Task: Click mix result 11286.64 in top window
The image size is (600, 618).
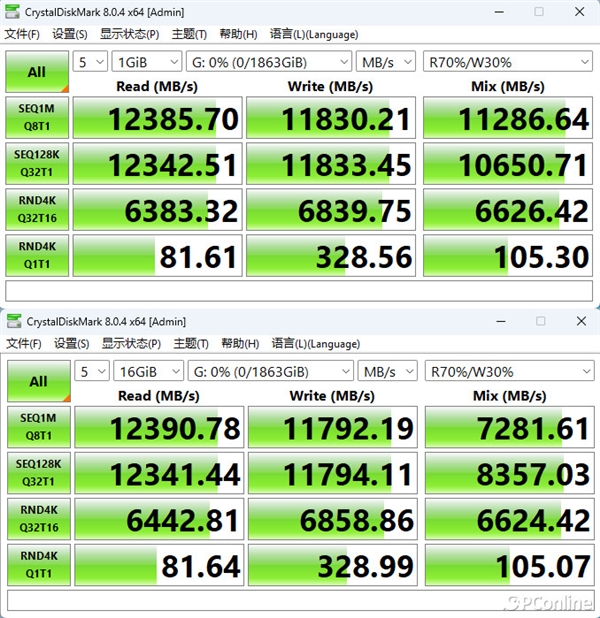Action: pyautogui.click(x=508, y=118)
